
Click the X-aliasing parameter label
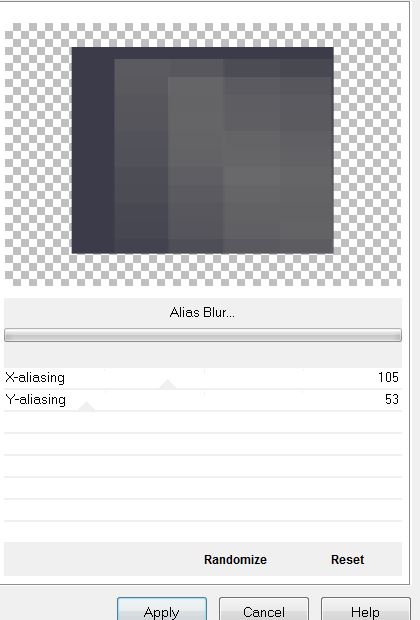coord(35,378)
